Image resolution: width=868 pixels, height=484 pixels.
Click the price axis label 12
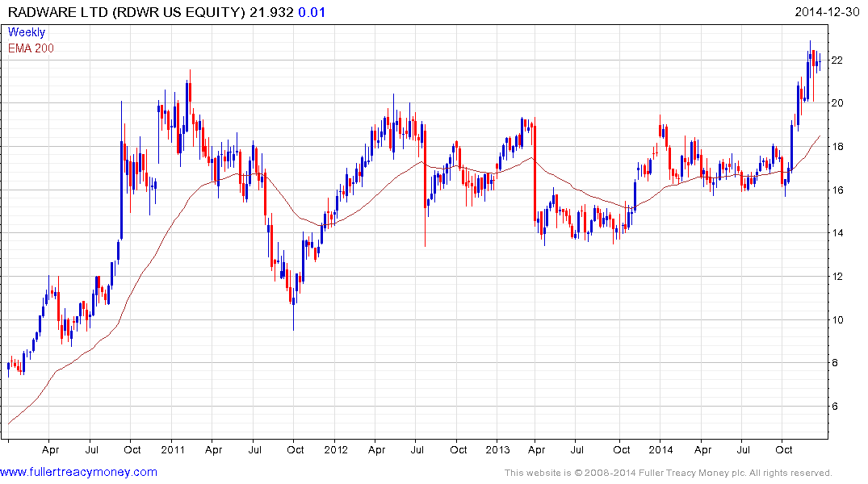pos(837,277)
